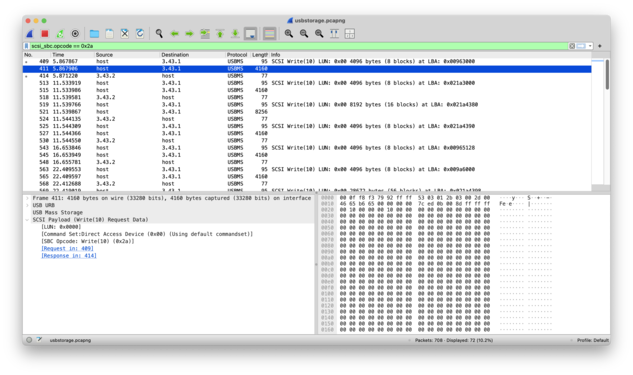Reset text size to normal
633x375 pixels.
click(319, 34)
